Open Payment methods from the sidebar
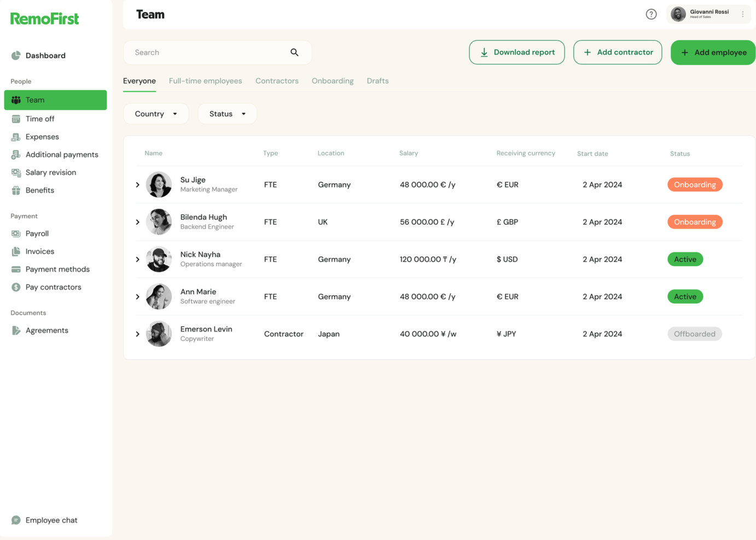Image resolution: width=756 pixels, height=540 pixels. tap(57, 269)
